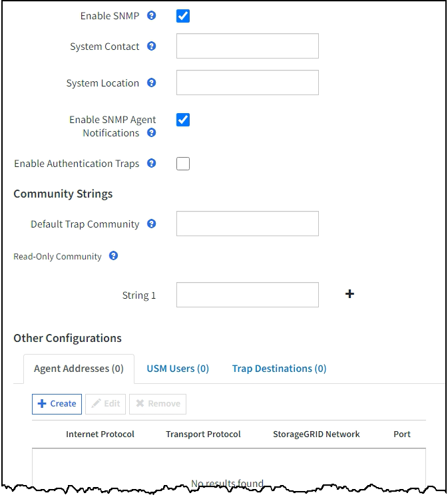Click Read-Only Community help icon
Screen dimensions: 448x499
[113, 256]
